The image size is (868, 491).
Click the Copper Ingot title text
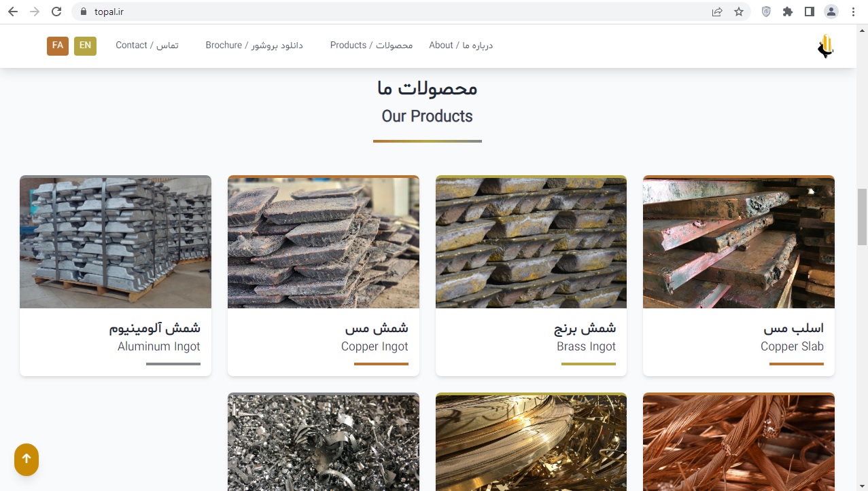375,346
